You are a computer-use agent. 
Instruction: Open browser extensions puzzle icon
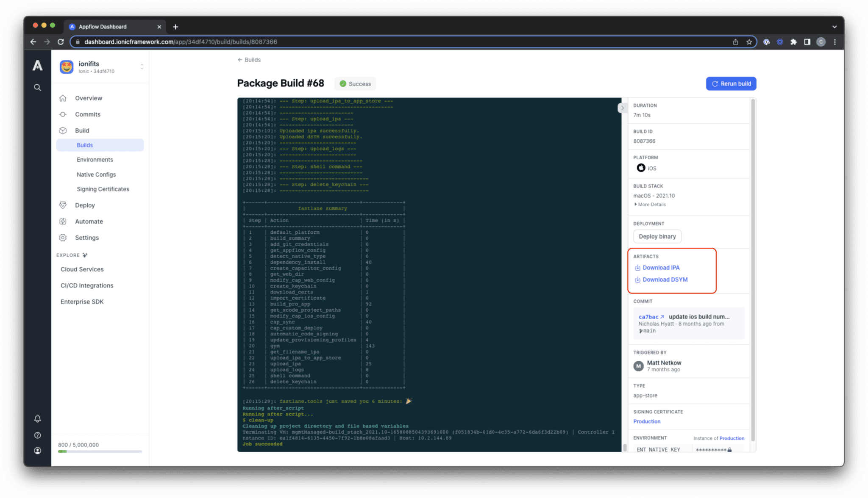[x=793, y=42]
